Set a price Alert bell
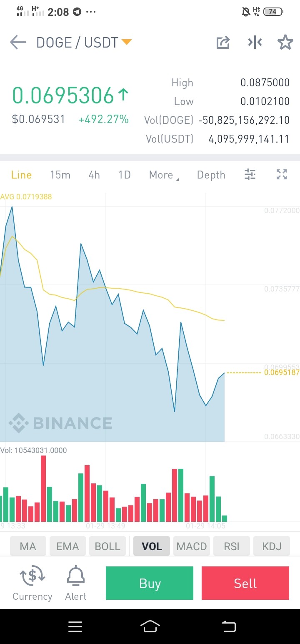This screenshot has width=300, height=644. tap(76, 583)
